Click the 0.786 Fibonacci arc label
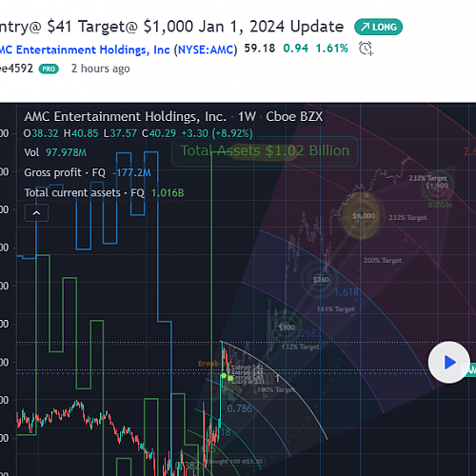Screen dimensions: 476x476 tap(240, 408)
